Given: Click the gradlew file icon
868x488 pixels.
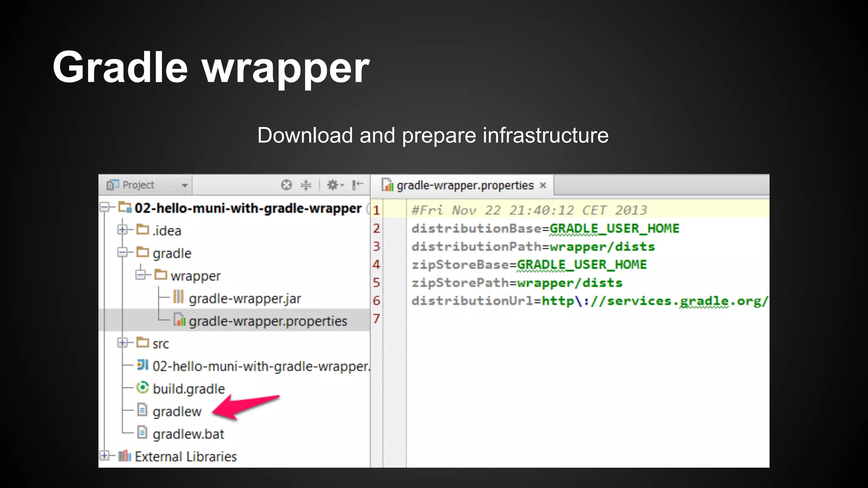Looking at the screenshot, I should [142, 410].
